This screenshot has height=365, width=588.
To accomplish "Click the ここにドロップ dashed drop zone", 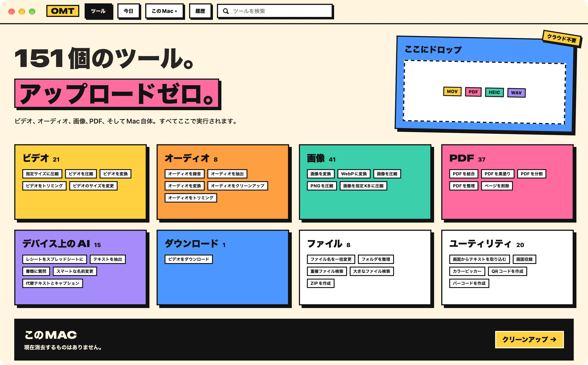I will click(484, 92).
